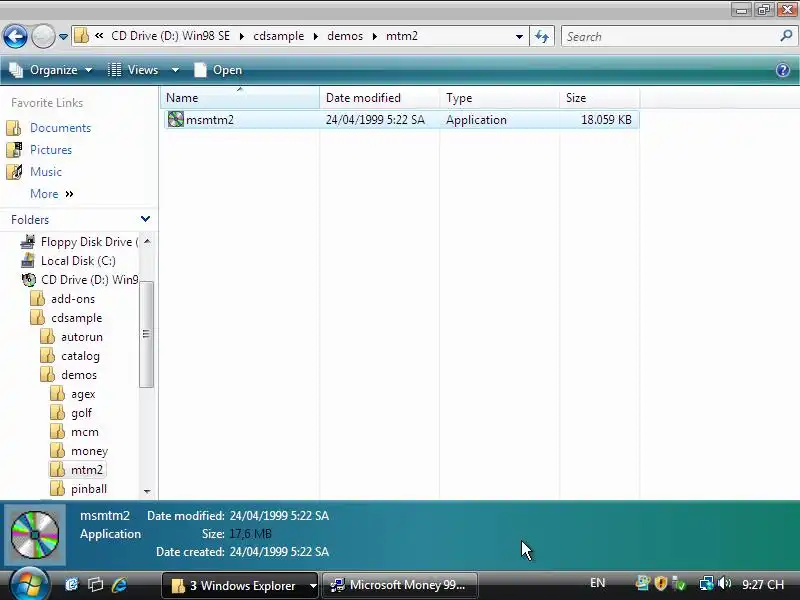Click the Internet Explorer quick launch icon

tap(119, 585)
